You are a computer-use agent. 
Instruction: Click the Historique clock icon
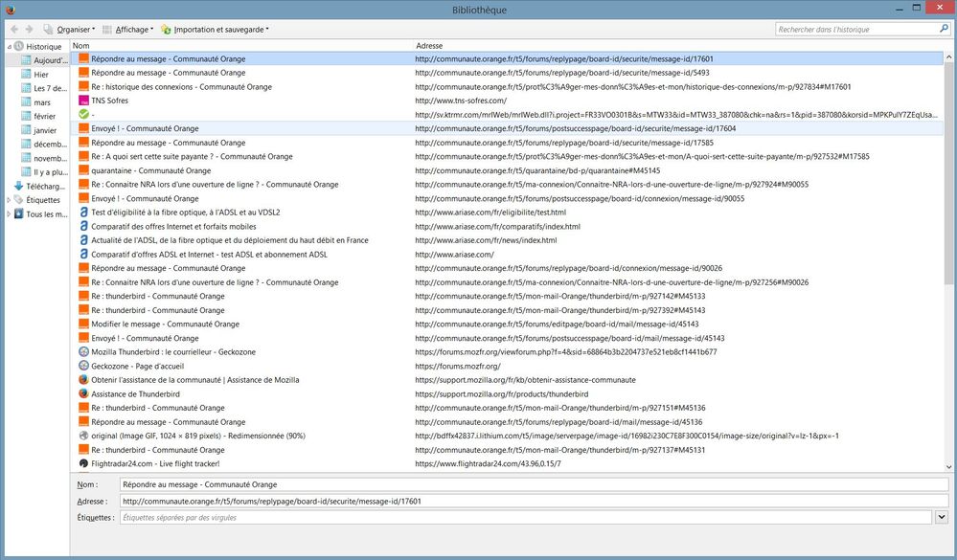pos(19,46)
